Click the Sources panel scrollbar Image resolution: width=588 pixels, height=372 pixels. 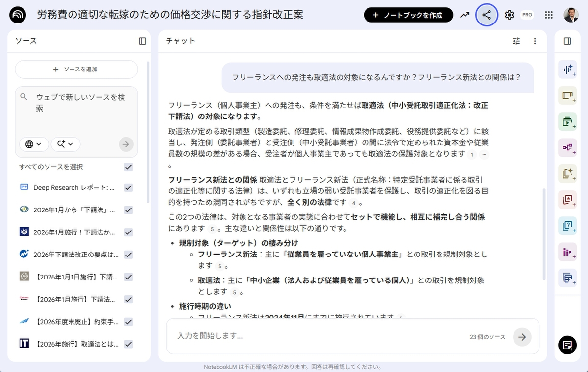(148, 132)
